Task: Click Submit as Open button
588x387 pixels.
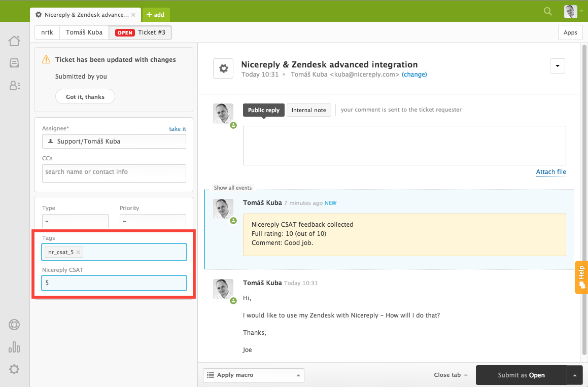Action: (x=521, y=375)
